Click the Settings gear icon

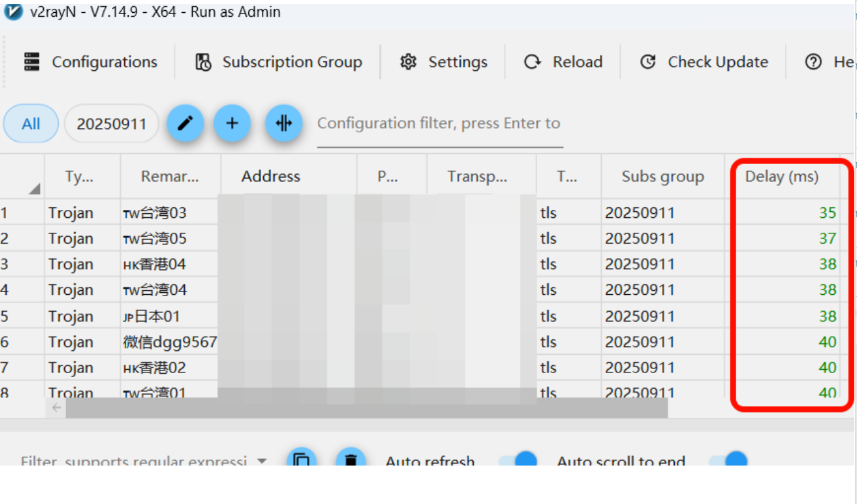[408, 62]
